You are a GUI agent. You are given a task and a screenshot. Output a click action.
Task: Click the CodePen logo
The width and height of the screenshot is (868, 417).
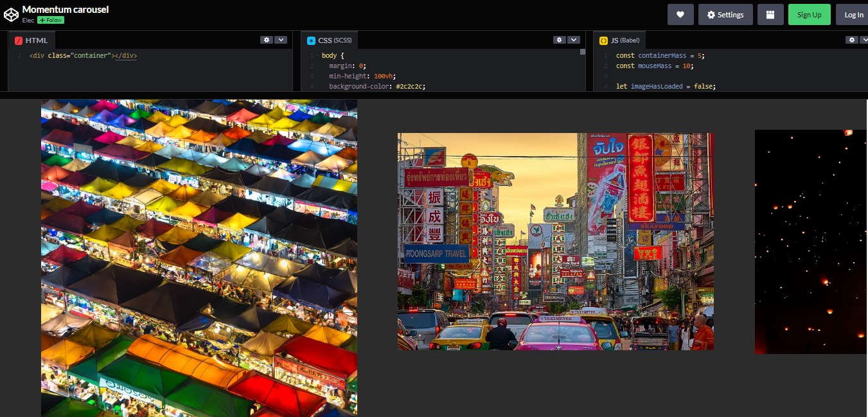coord(10,13)
